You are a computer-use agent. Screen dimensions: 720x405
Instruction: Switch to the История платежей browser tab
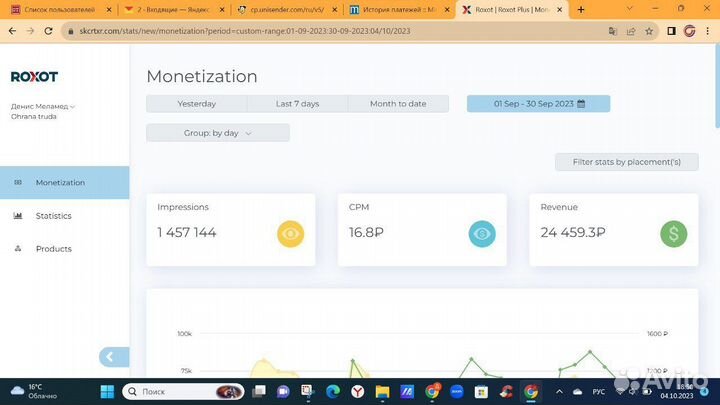[398, 10]
